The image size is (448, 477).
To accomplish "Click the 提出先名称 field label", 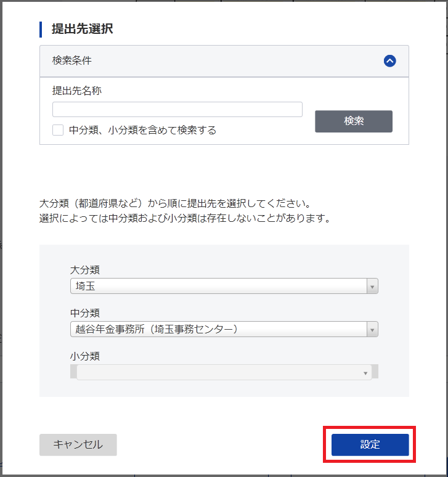I will point(77,91).
